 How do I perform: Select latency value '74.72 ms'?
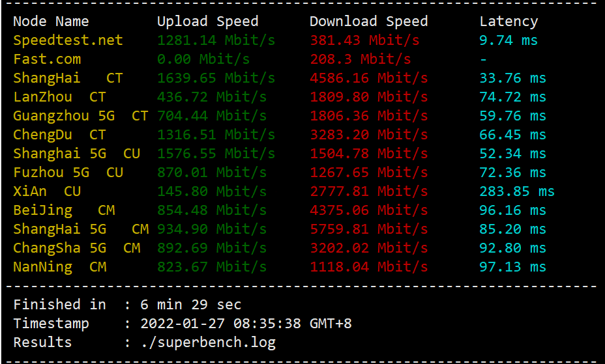pyautogui.click(x=513, y=96)
